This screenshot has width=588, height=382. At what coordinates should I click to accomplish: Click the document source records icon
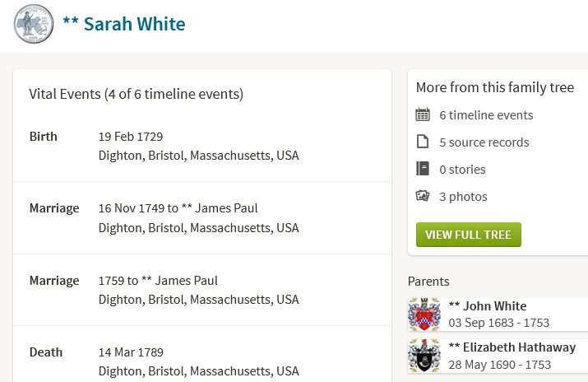tap(423, 142)
